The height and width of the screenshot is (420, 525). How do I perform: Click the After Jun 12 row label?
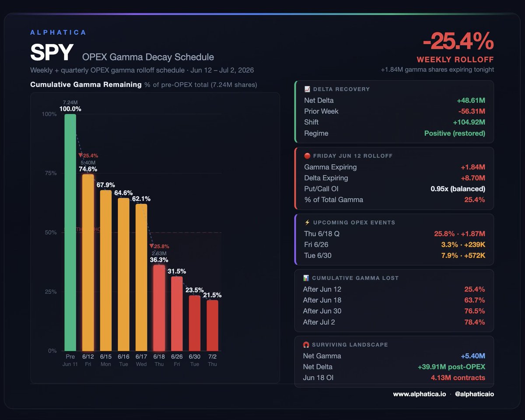(322, 289)
